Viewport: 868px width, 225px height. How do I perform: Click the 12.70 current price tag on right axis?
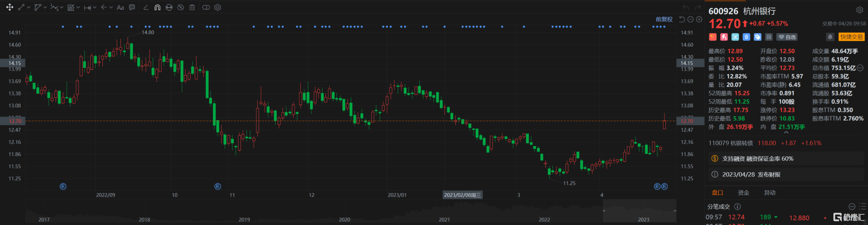click(690, 121)
